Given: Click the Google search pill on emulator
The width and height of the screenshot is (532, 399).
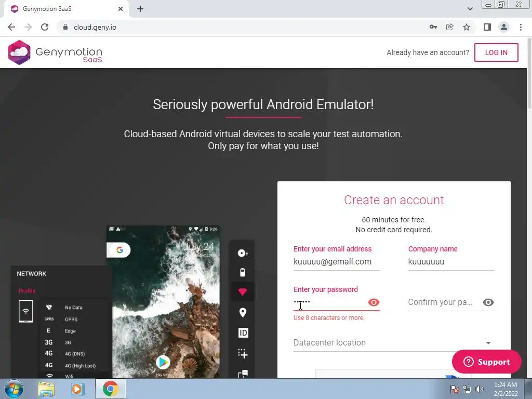Looking at the screenshot, I should pos(118,250).
